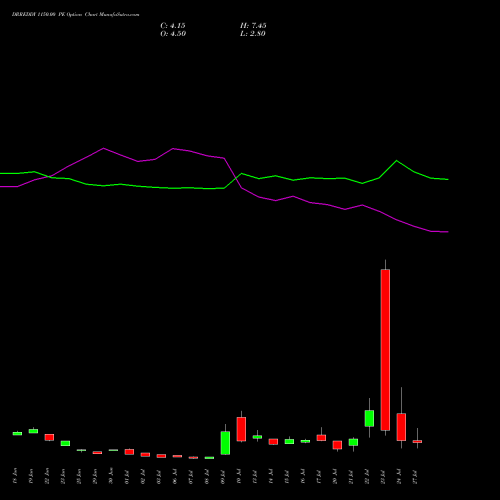Click the '01 Jul' date label

pos(127,476)
